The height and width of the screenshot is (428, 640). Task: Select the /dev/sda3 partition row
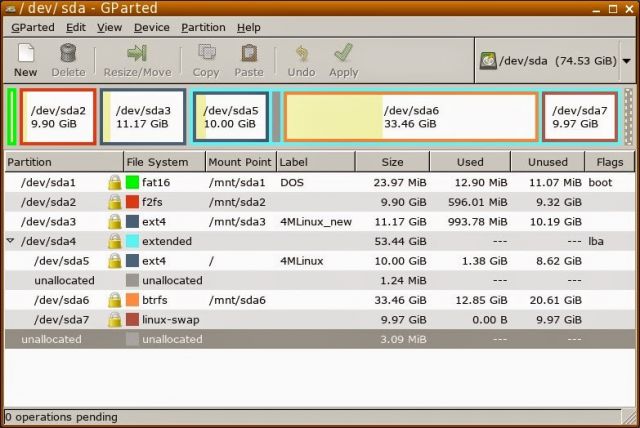[320, 222]
